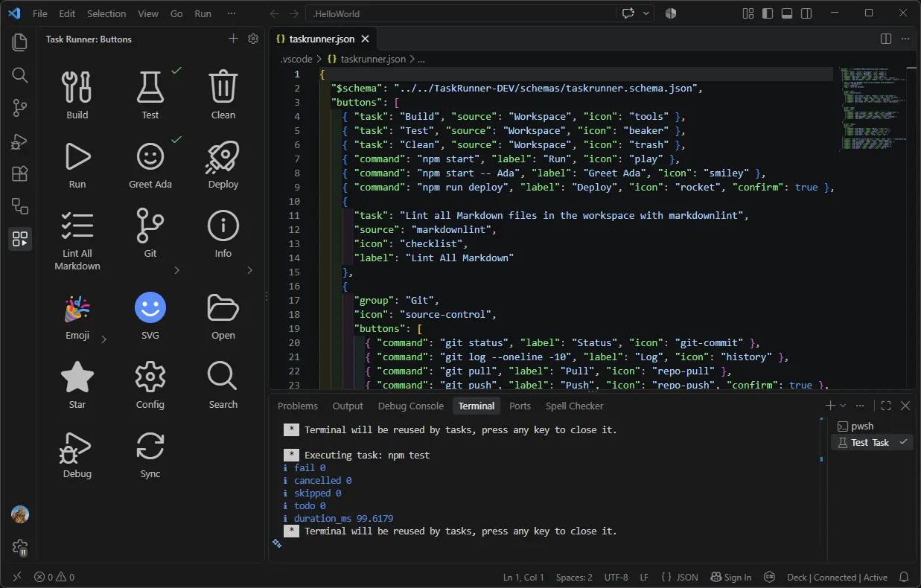Open the Extensions view in activity bar

20,173
